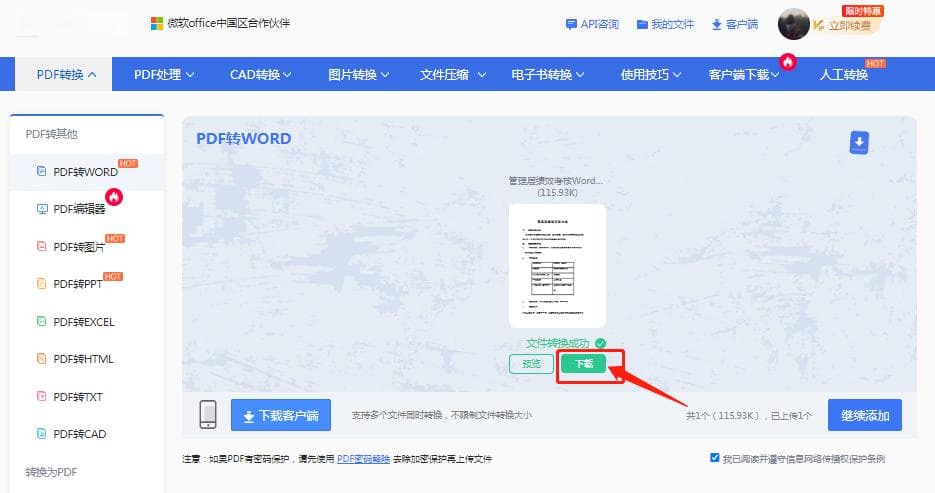The image size is (935, 493).
Task: Click the green 下载 button
Action: click(583, 364)
